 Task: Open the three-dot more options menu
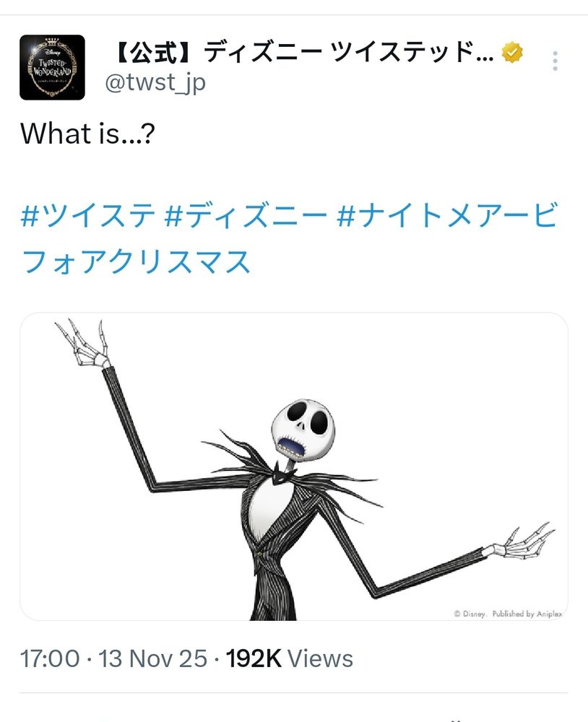click(x=555, y=61)
